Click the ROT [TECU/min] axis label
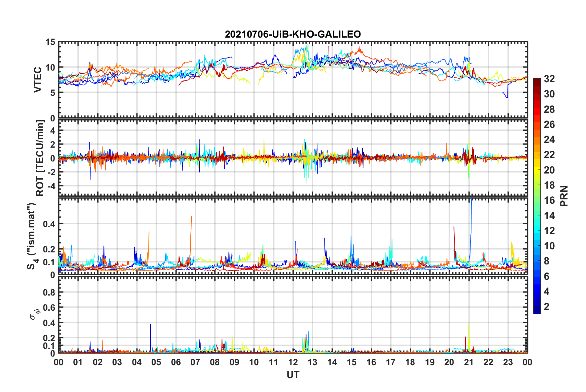Viewport: 586px width, 392px height. tap(40, 158)
